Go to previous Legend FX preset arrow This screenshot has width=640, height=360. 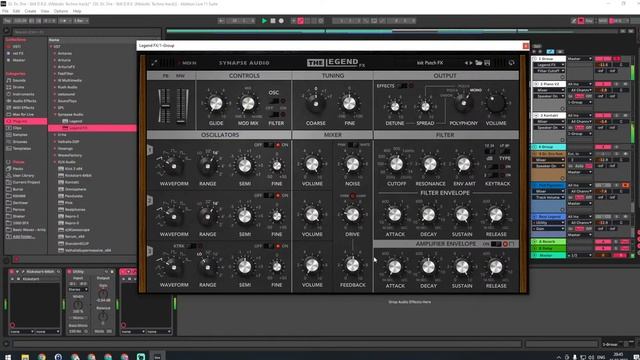coord(466,63)
